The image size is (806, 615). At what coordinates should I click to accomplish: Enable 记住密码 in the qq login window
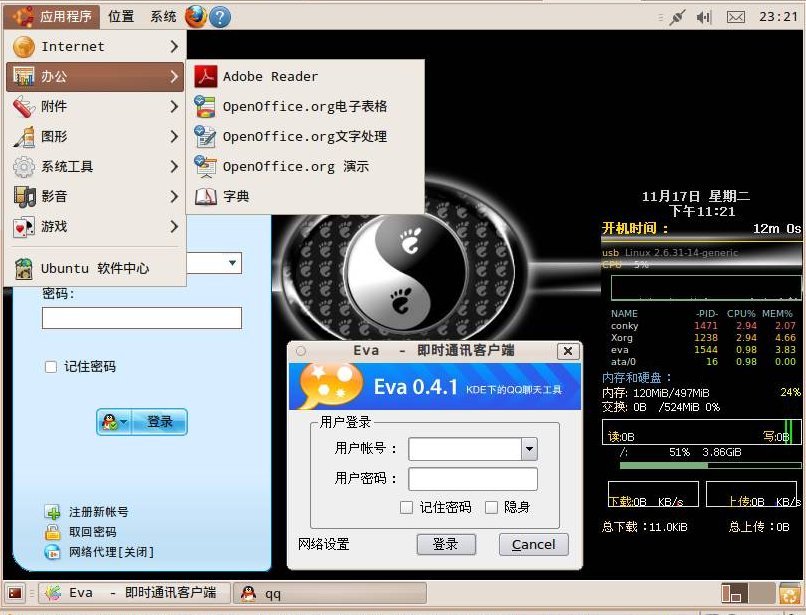51,367
